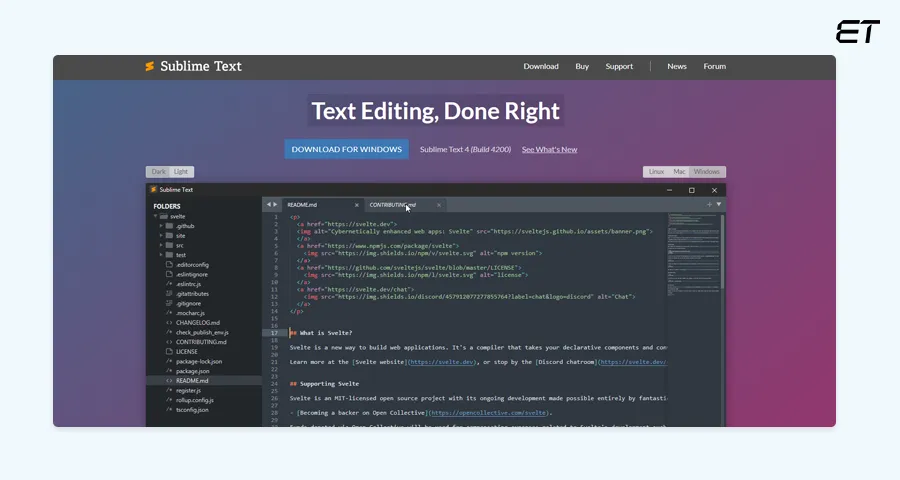Select the CONTRIBUTING.md tab
The width and height of the screenshot is (900, 480).
point(404,205)
